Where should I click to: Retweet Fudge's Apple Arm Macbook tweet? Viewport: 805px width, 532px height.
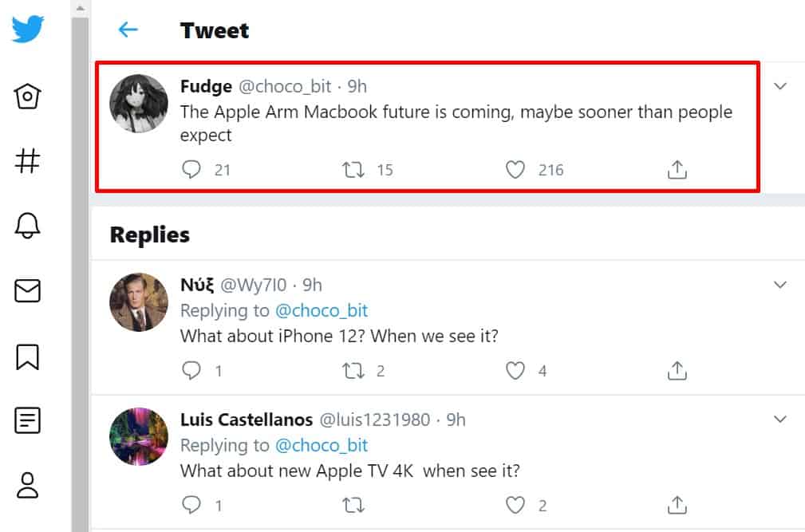353,169
